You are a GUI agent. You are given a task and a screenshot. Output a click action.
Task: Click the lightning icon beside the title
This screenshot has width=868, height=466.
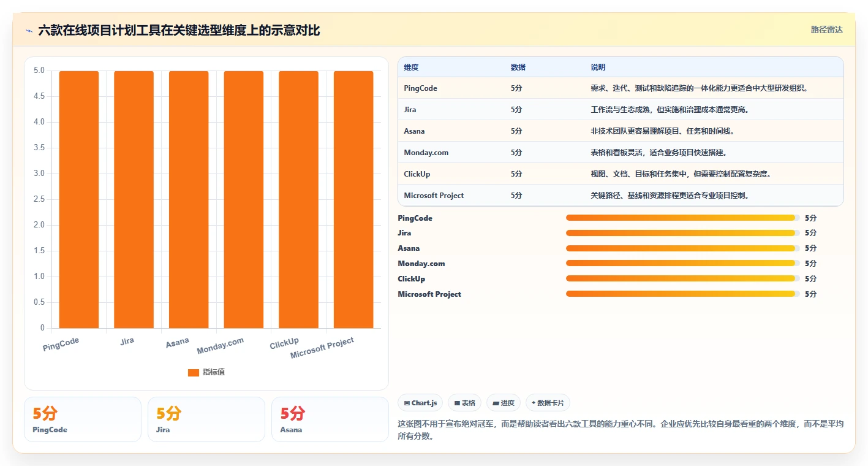pos(29,31)
